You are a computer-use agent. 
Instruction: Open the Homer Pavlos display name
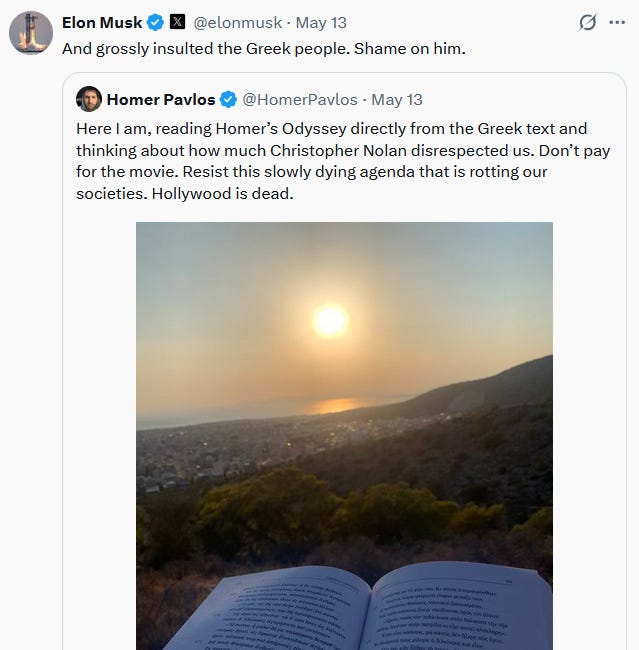[x=161, y=99]
